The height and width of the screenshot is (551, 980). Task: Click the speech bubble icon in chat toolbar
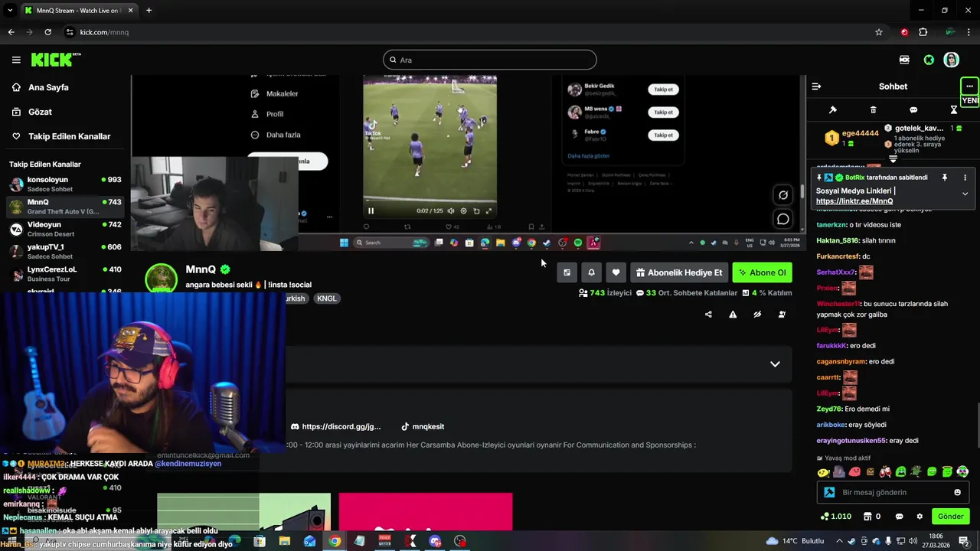[913, 109]
